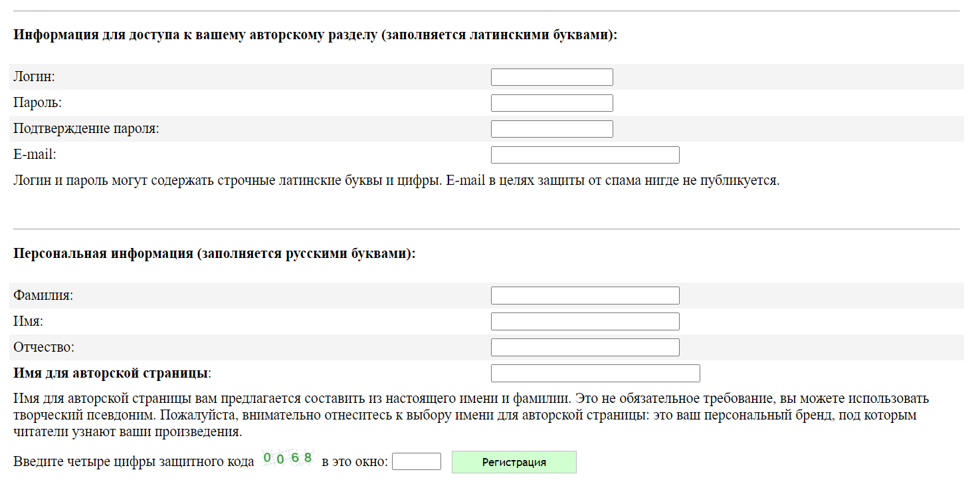This screenshot has width=980, height=486.
Task: Click the Имя input field
Action: point(585,321)
